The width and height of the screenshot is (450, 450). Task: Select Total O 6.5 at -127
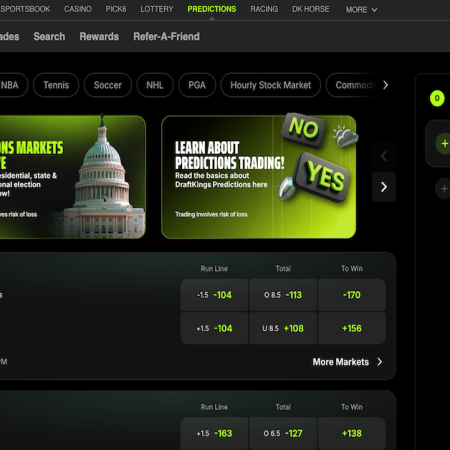[x=283, y=433]
